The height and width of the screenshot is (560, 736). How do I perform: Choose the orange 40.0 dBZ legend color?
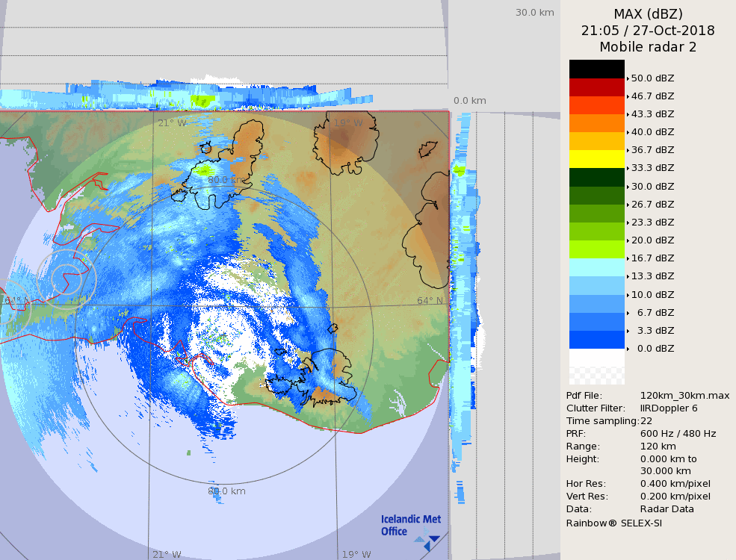(x=596, y=123)
